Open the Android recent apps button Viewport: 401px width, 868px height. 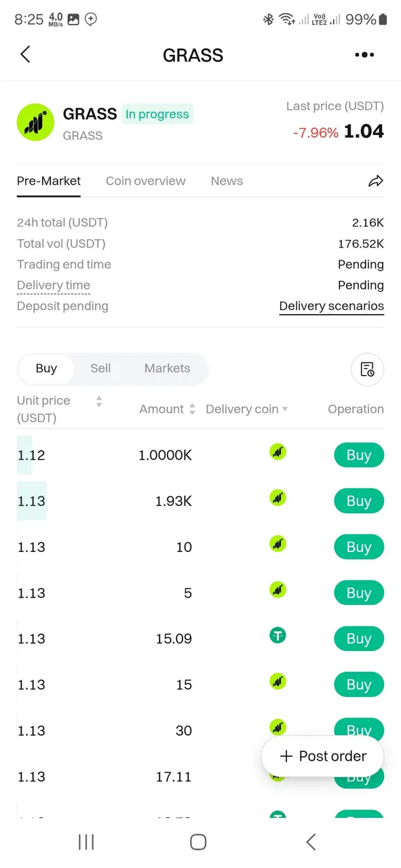click(86, 842)
